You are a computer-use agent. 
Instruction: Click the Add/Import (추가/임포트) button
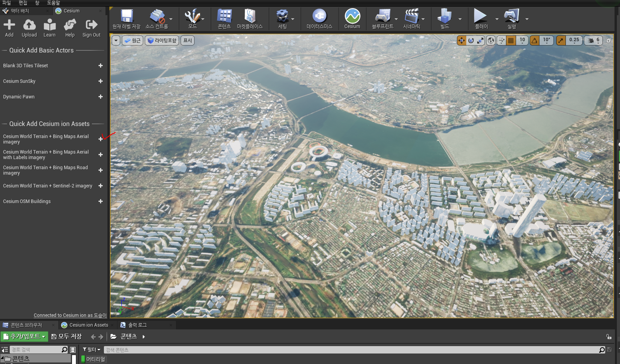pos(24,336)
